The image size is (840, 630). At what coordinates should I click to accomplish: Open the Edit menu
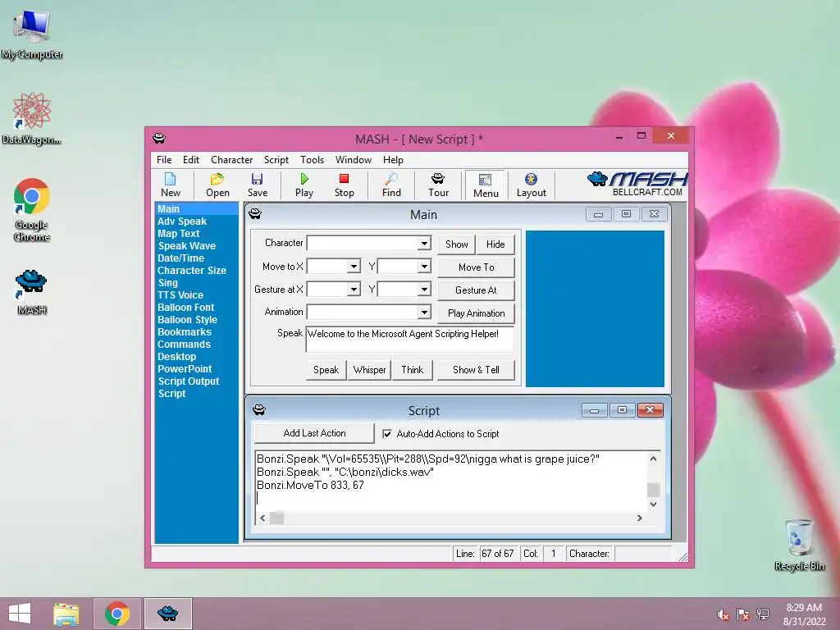point(190,160)
